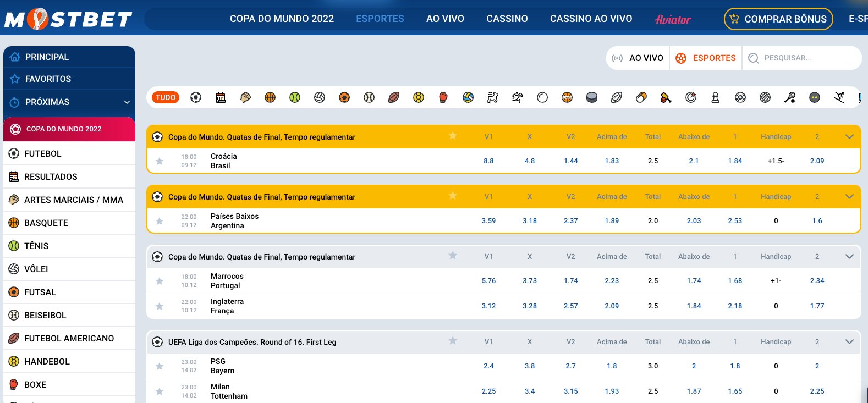
Task: Select the darts target icon in filter bar
Action: coord(691,97)
